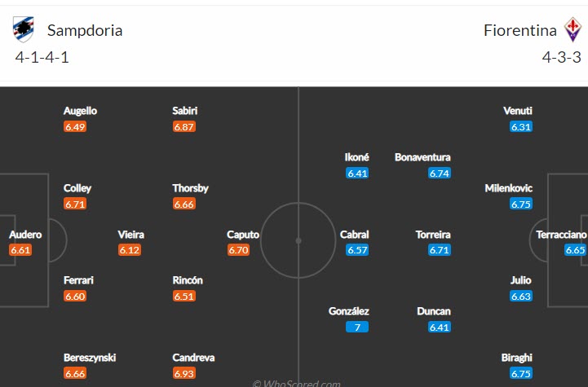Click Torreira's player name

[433, 235]
